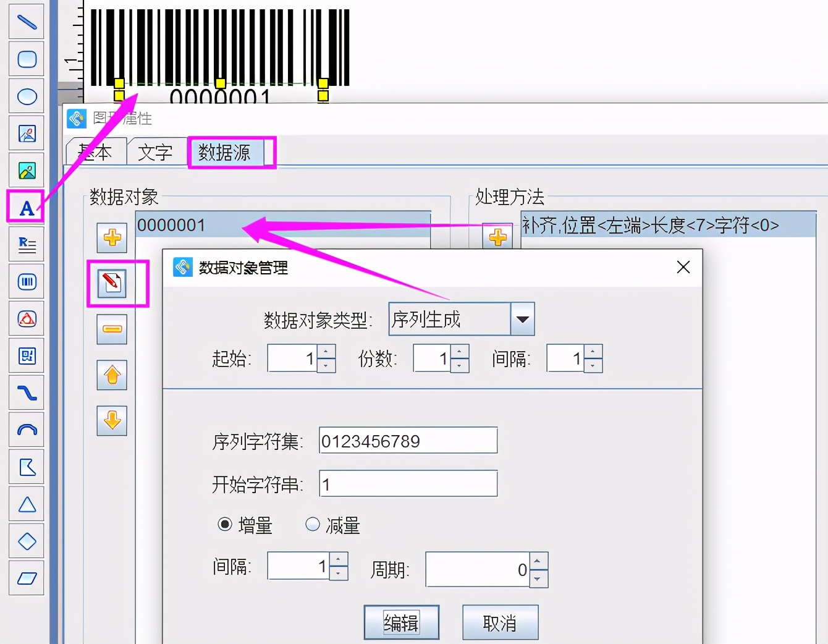Open the 数据对象类型 dropdown arrow
Viewport: 828px width, 644px height.
click(x=522, y=319)
